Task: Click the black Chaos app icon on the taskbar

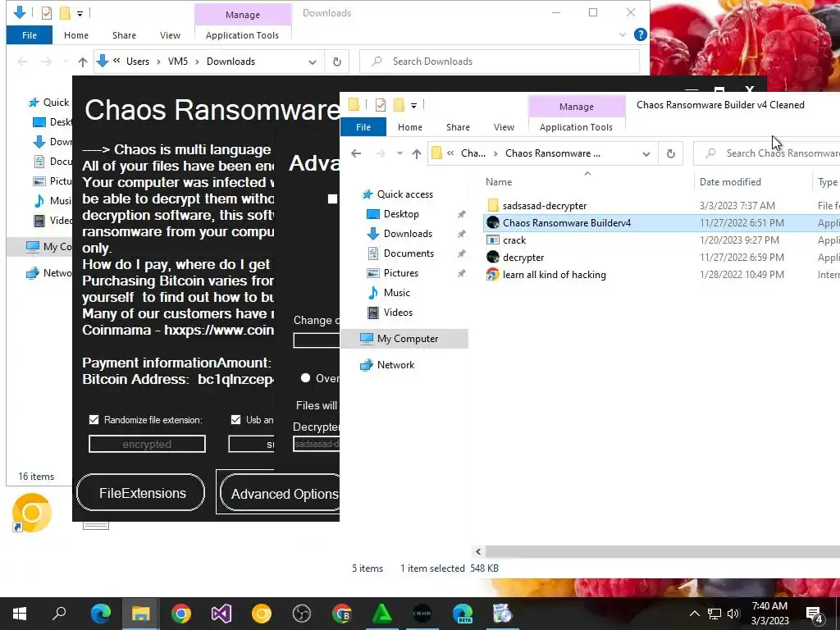Action: click(422, 614)
